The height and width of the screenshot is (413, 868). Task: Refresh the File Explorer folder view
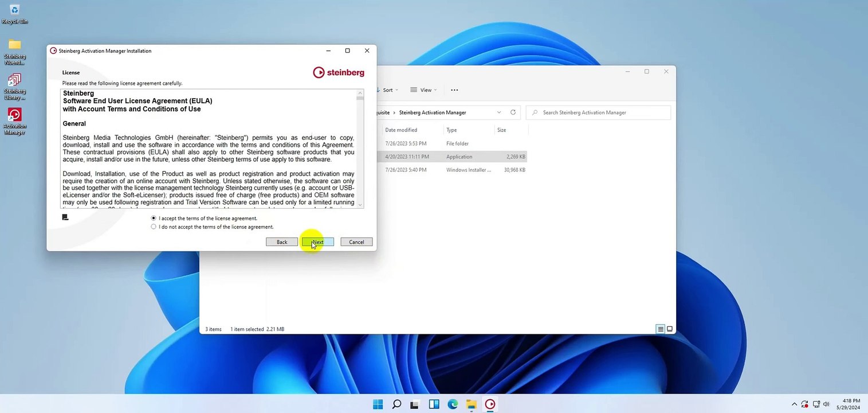coord(513,112)
